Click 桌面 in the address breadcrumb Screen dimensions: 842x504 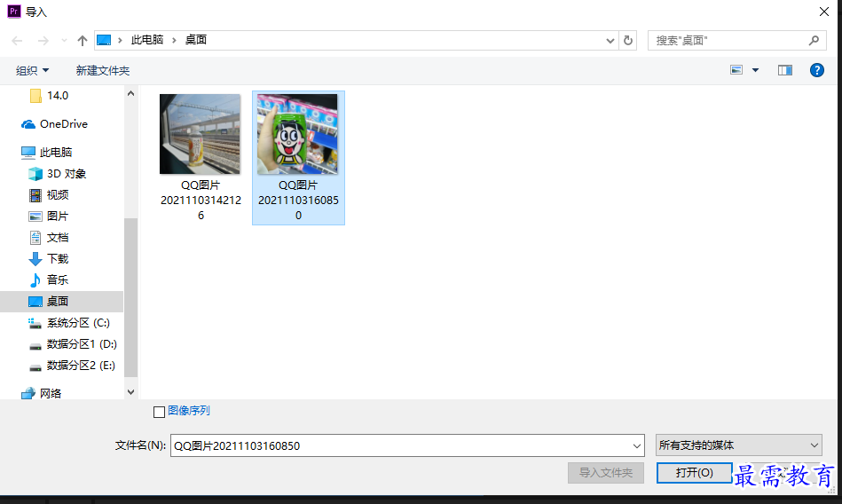[x=196, y=40]
